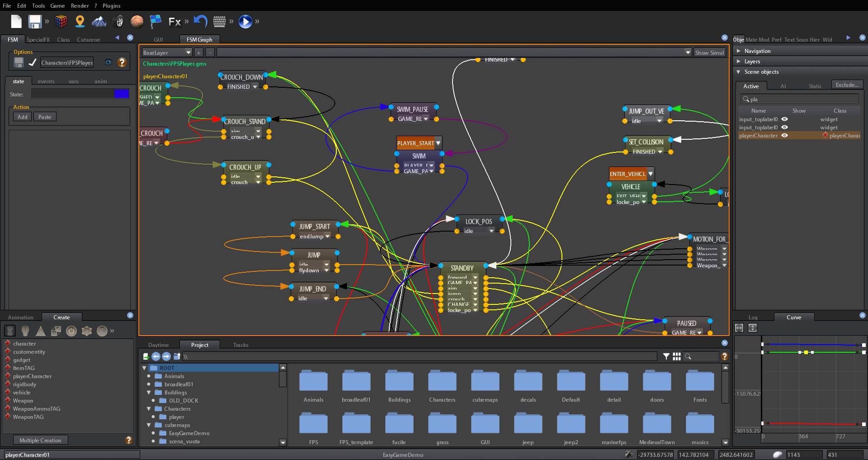Hide the first input_toplabel0 widget via its eye
Viewport: 868px width, 460px height.
785,119
